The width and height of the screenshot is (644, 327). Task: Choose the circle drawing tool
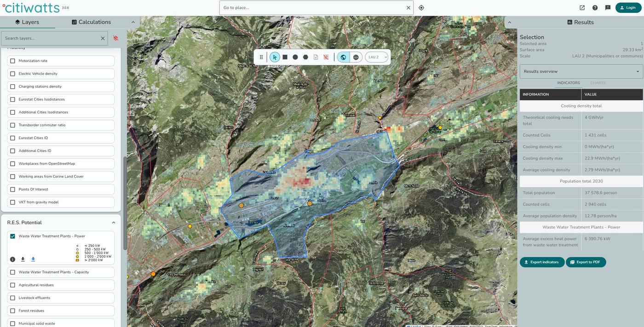[295, 57]
